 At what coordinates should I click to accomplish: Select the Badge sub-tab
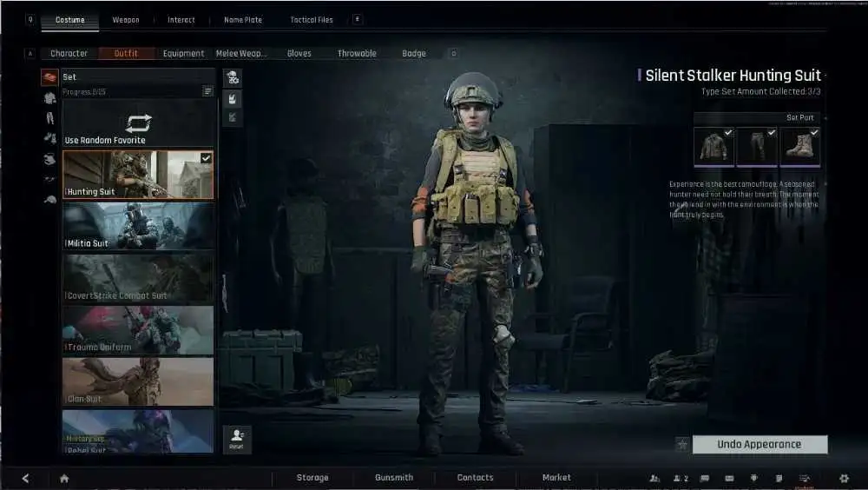[414, 53]
